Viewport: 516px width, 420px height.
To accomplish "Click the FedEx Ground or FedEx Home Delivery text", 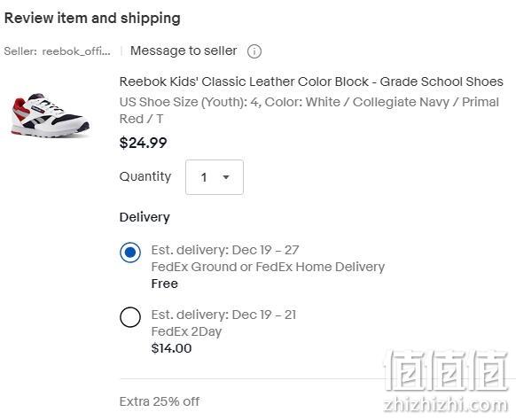I will (x=268, y=267).
